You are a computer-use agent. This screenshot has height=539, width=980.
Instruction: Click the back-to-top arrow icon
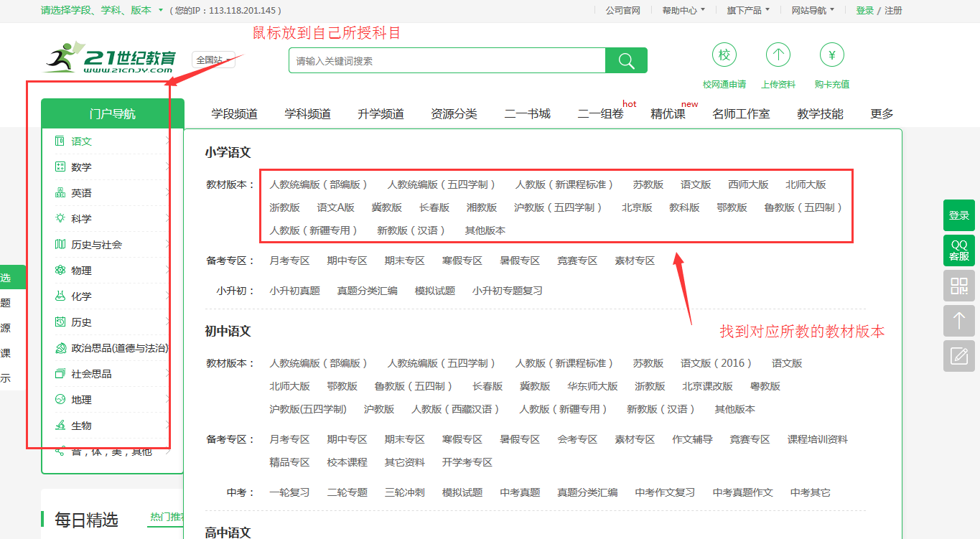click(x=958, y=321)
